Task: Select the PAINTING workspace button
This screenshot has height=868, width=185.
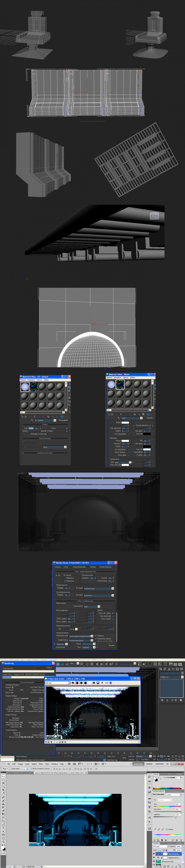Action: tap(160, 764)
